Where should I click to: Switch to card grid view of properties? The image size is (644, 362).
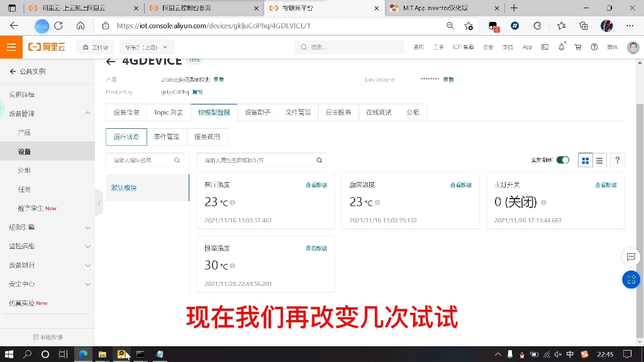tap(584, 160)
